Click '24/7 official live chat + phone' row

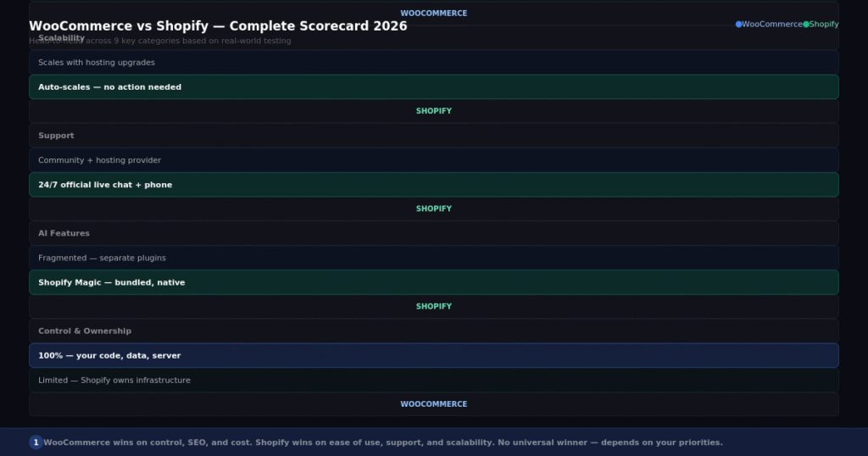[434, 185]
